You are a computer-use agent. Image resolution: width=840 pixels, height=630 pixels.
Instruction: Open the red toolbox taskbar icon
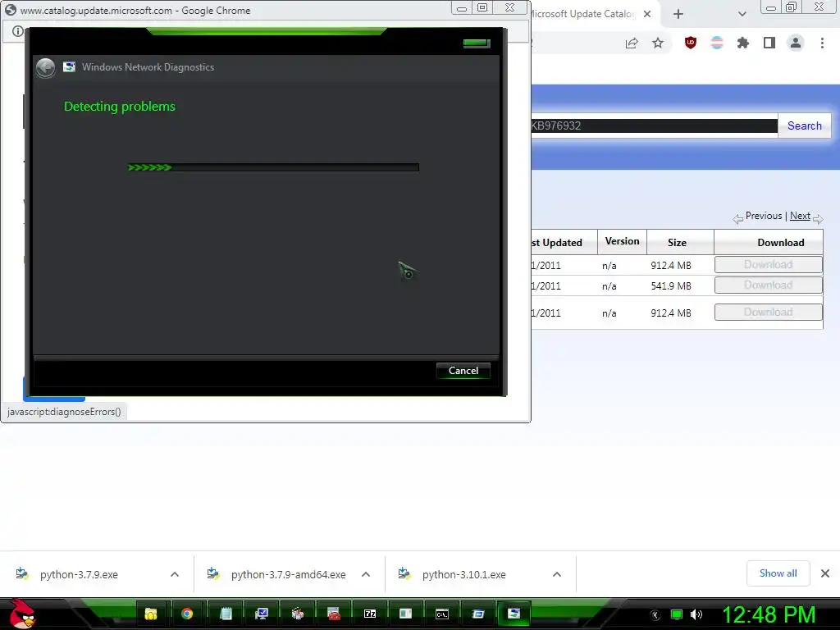(334, 614)
